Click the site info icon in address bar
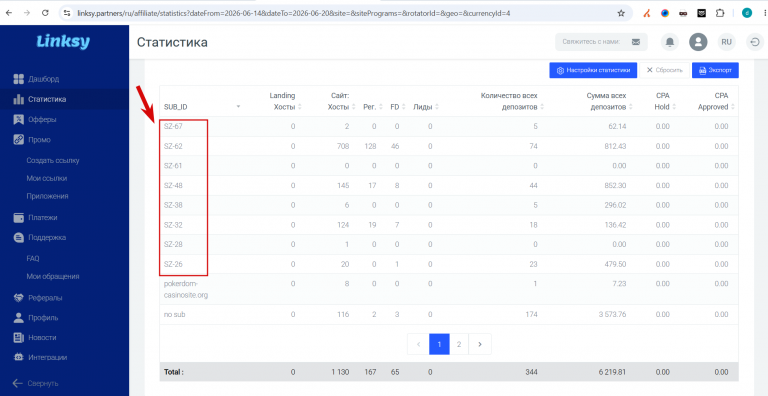 coord(68,13)
